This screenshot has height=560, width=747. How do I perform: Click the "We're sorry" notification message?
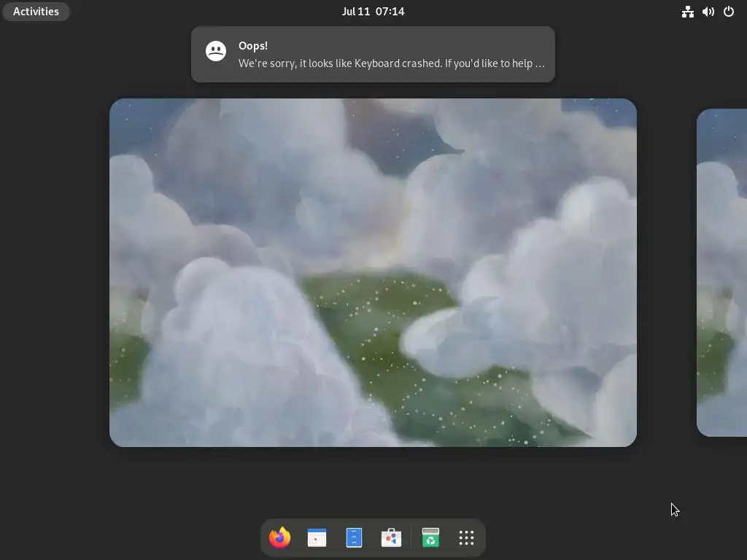coord(392,63)
